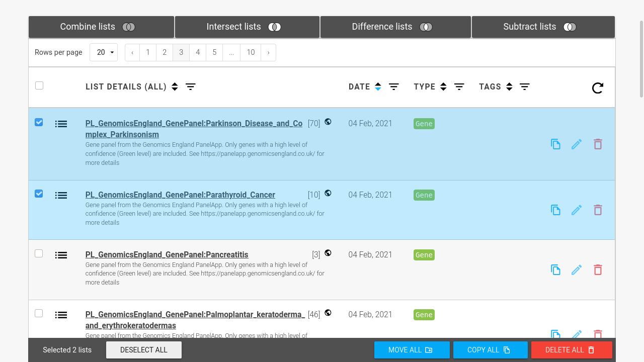Open the Pancreatitis gene panel link

167,254
